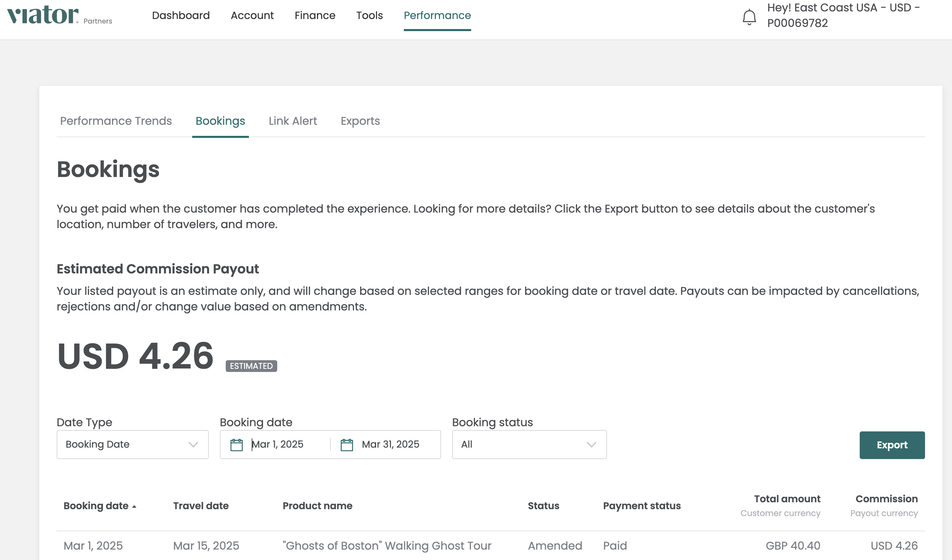The image size is (952, 560).
Task: Click the Status column header
Action: click(x=543, y=506)
